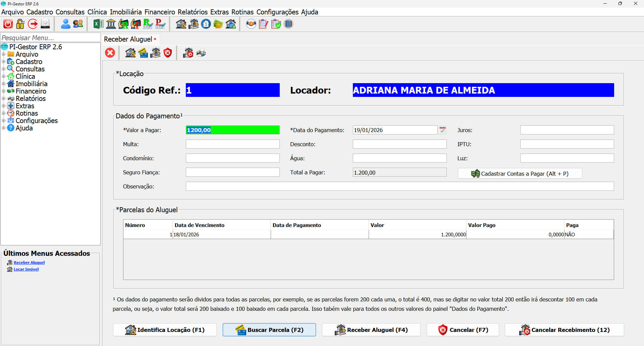644x346 pixels.
Task: Click the handshake icon in main toolbar
Action: coord(251,24)
